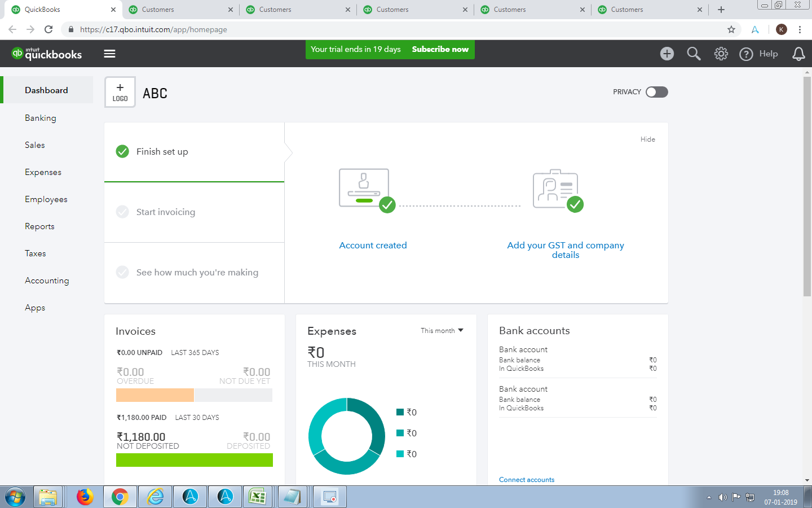Open the Chrome three-dot menu

(800, 29)
